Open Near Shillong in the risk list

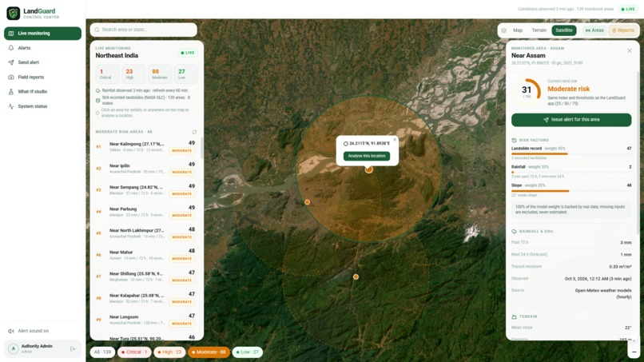(145, 276)
